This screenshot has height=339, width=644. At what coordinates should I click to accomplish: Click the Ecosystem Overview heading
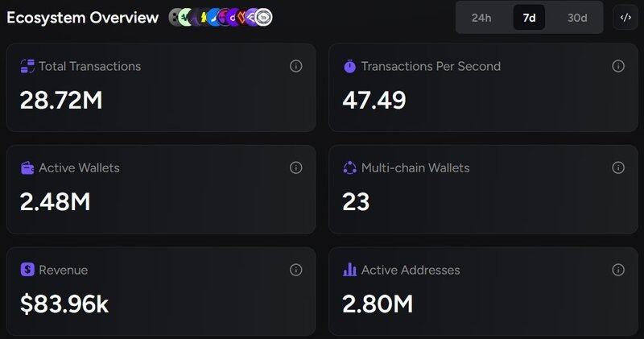pos(83,18)
